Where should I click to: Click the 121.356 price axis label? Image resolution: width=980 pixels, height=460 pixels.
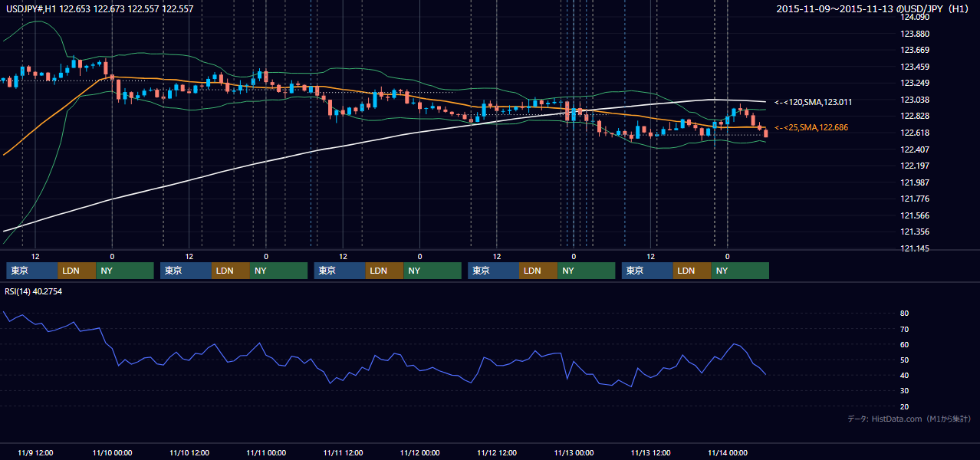(x=915, y=232)
